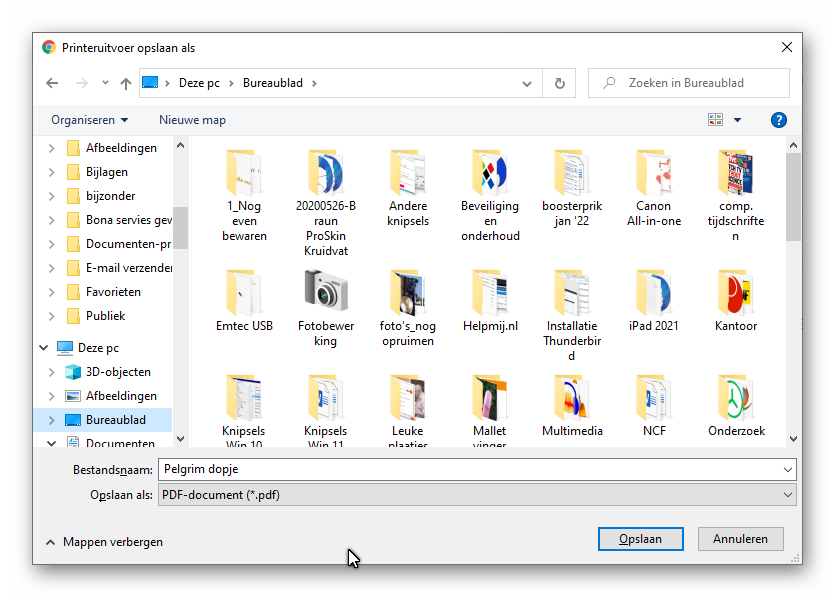Open the view options dropdown arrow
This screenshot has width=835, height=597.
tap(738, 120)
